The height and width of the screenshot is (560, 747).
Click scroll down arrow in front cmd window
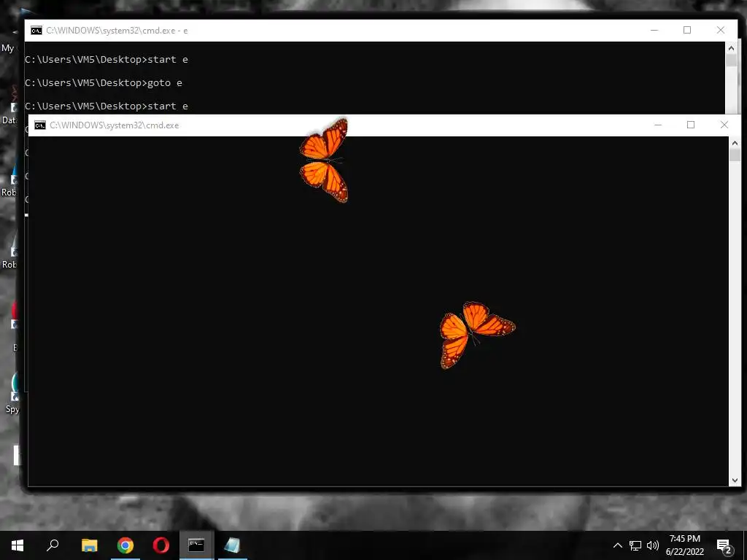tap(735, 481)
